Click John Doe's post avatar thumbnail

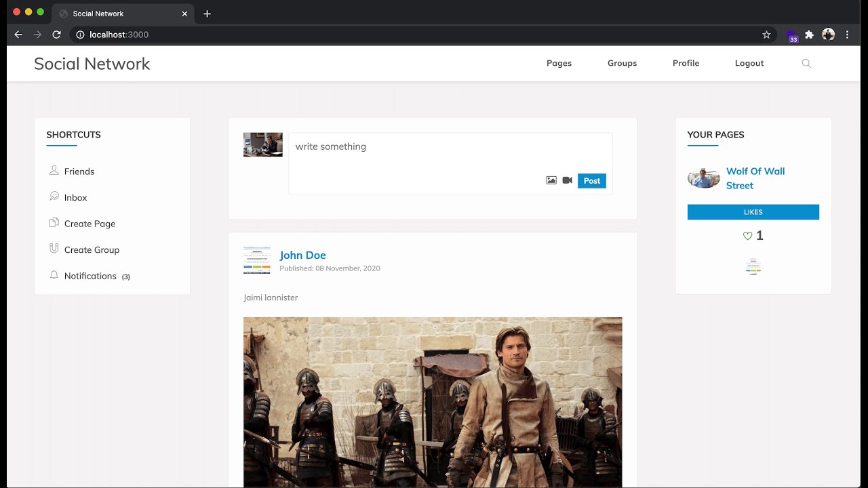coord(257,260)
